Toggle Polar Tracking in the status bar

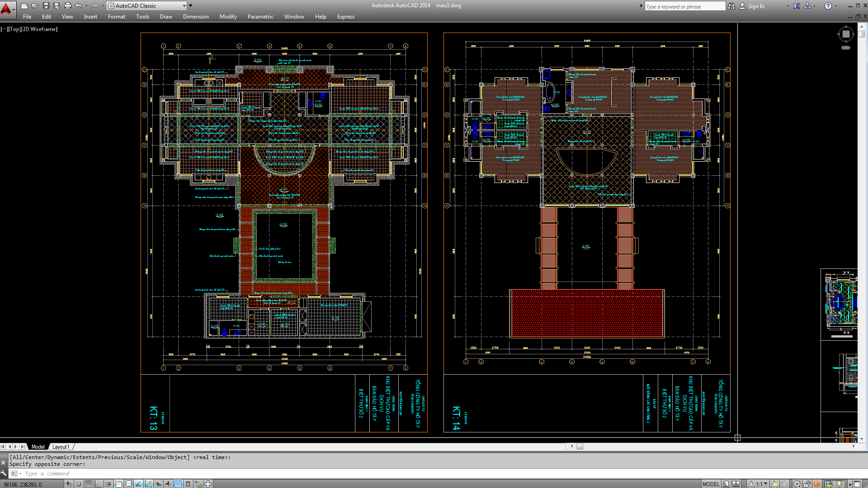tap(108, 484)
